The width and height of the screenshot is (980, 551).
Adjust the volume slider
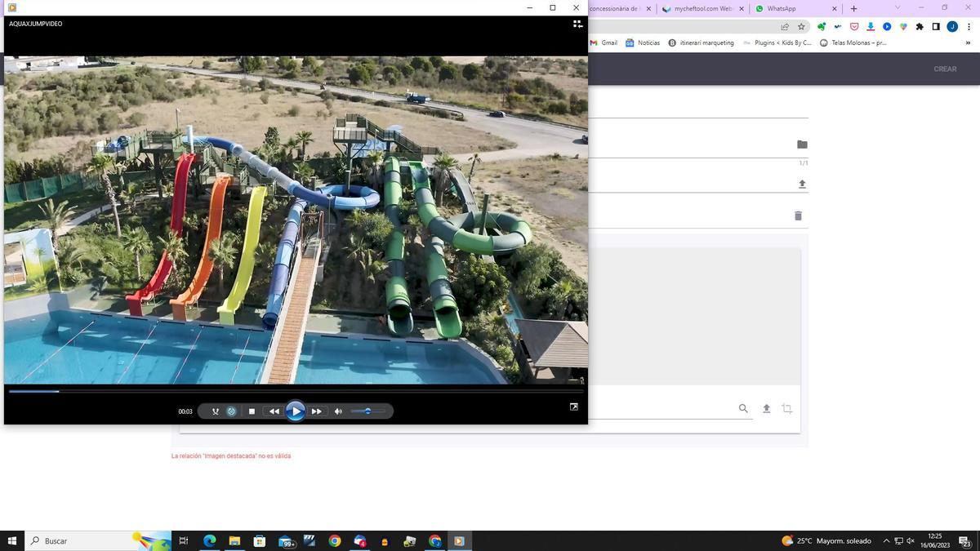(367, 411)
